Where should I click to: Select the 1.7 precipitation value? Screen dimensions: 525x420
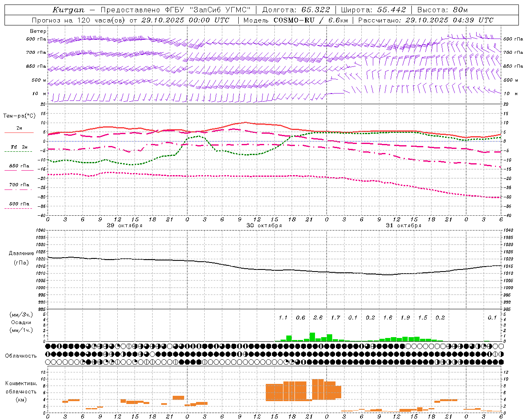pos(336,317)
